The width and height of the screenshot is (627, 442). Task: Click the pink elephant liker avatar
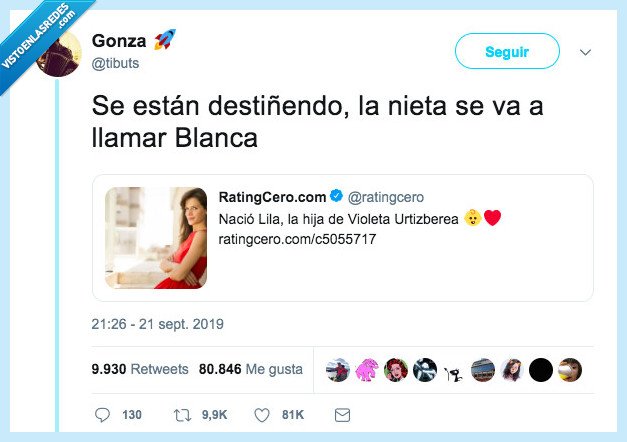click(367, 369)
